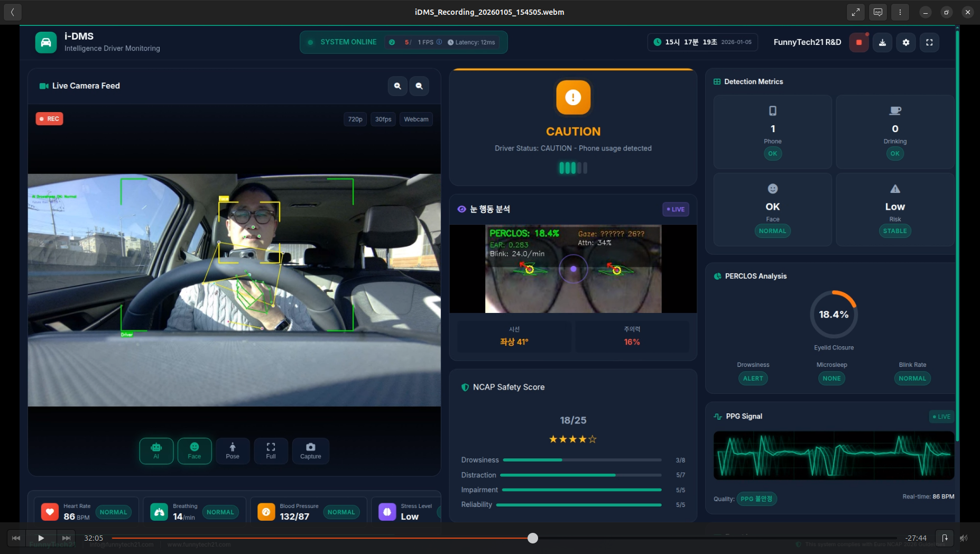Image resolution: width=980 pixels, height=554 pixels.
Task: Go back using the title bar chevron
Action: pos(13,12)
